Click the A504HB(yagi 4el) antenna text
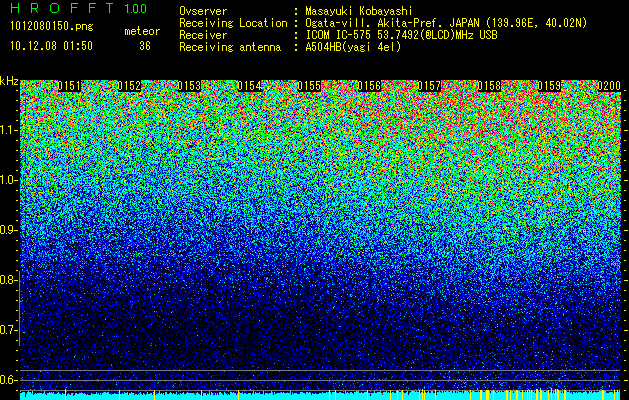This screenshot has height=400, width=629. click(353, 47)
